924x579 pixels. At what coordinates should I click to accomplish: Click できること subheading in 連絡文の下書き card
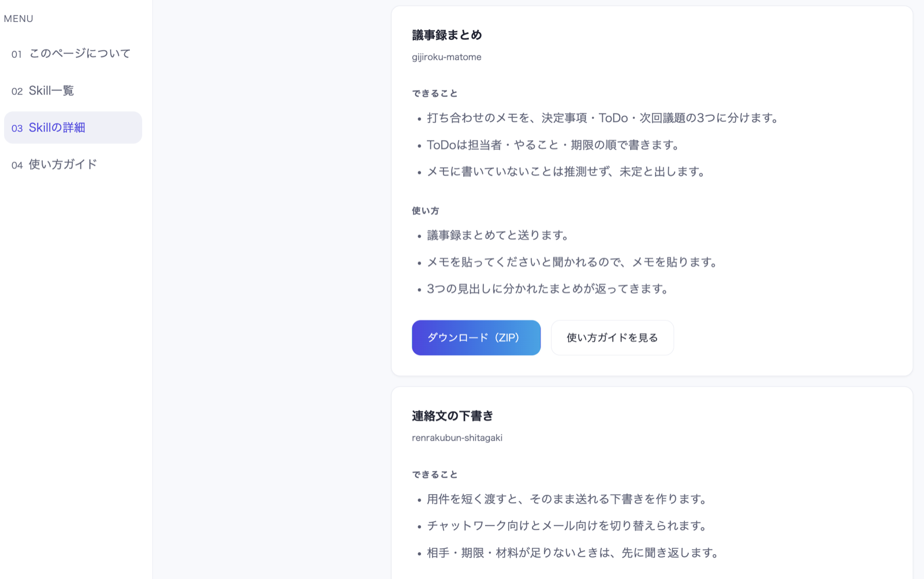click(x=435, y=475)
